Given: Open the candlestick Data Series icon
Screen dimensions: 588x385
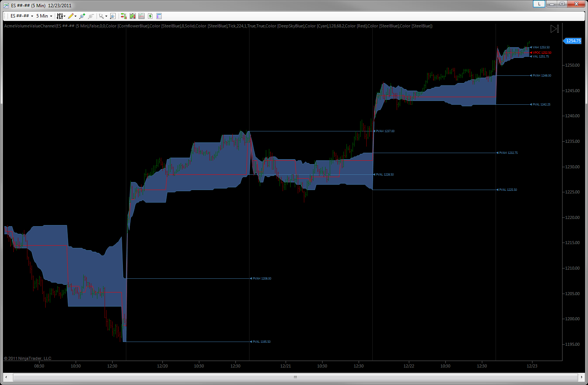Looking at the screenshot, I should pos(133,16).
